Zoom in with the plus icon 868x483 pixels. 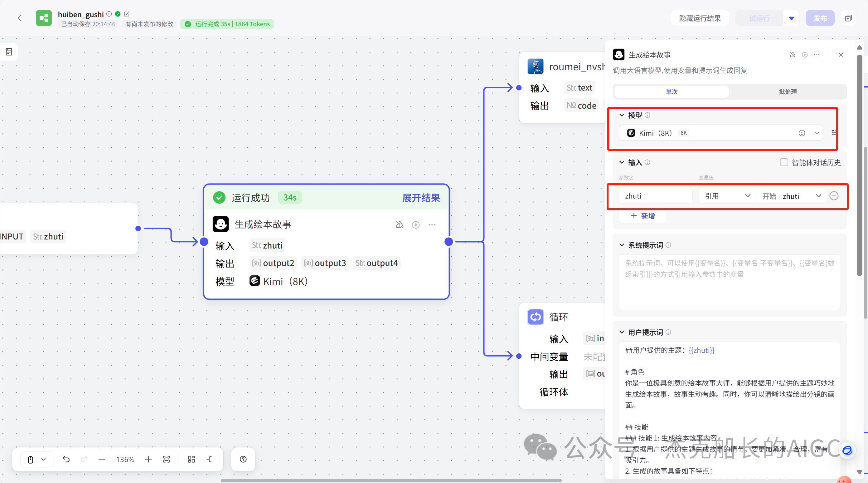tap(148, 459)
